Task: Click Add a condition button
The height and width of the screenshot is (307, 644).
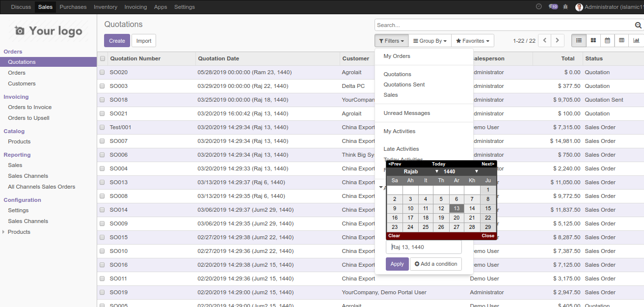Action: (436, 264)
